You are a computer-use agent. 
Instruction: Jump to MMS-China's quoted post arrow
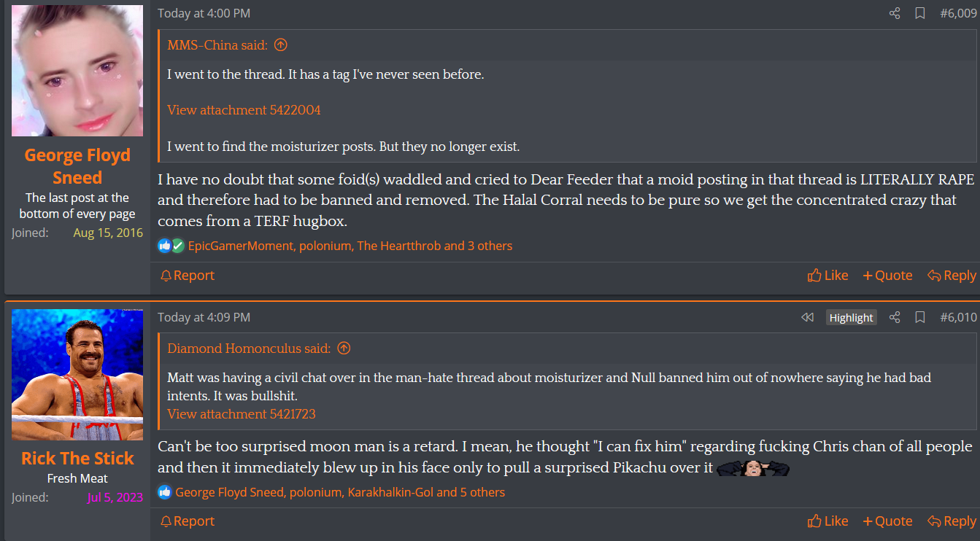click(x=280, y=45)
